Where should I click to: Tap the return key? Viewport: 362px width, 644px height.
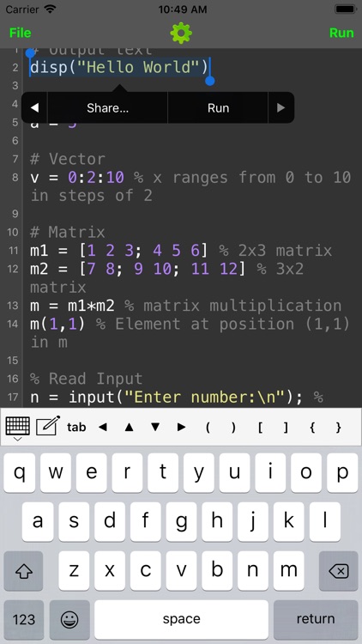[316, 619]
